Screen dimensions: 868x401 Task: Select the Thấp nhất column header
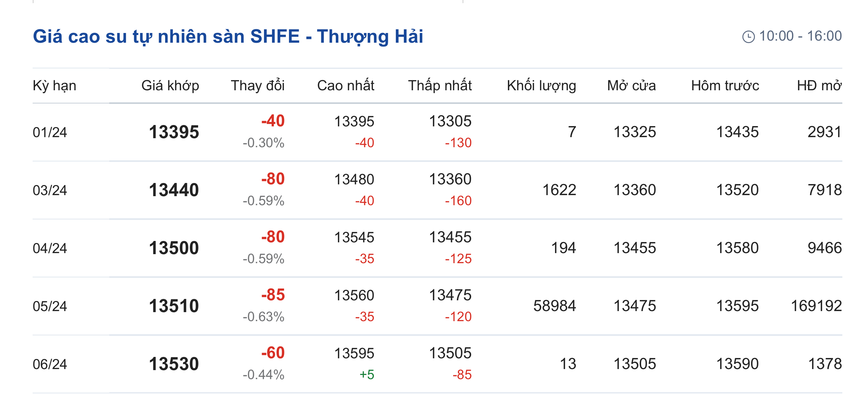point(440,86)
